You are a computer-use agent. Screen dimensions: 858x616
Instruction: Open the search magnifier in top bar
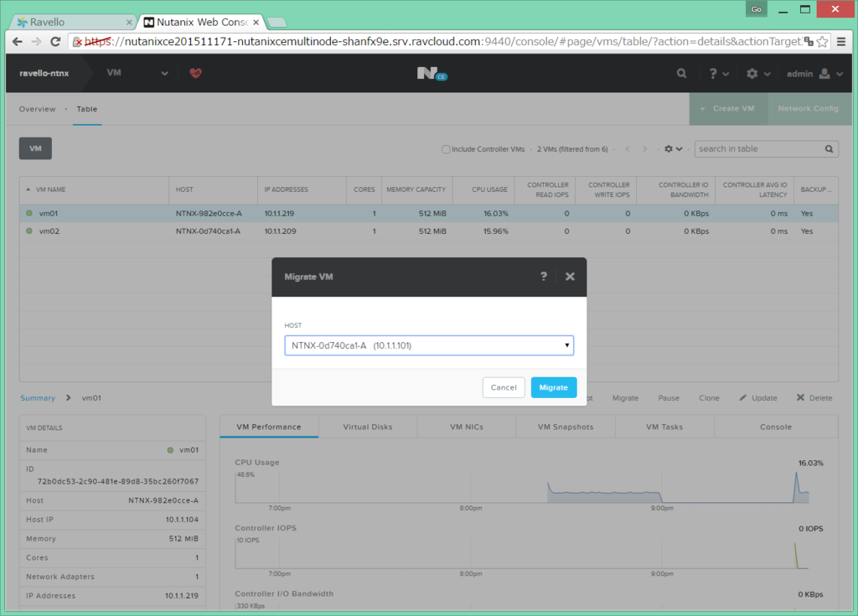[x=681, y=73]
